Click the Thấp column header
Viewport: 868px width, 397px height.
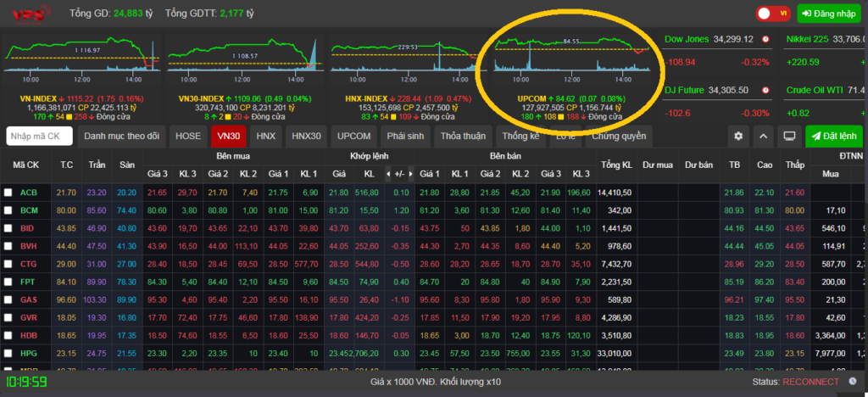(x=795, y=165)
